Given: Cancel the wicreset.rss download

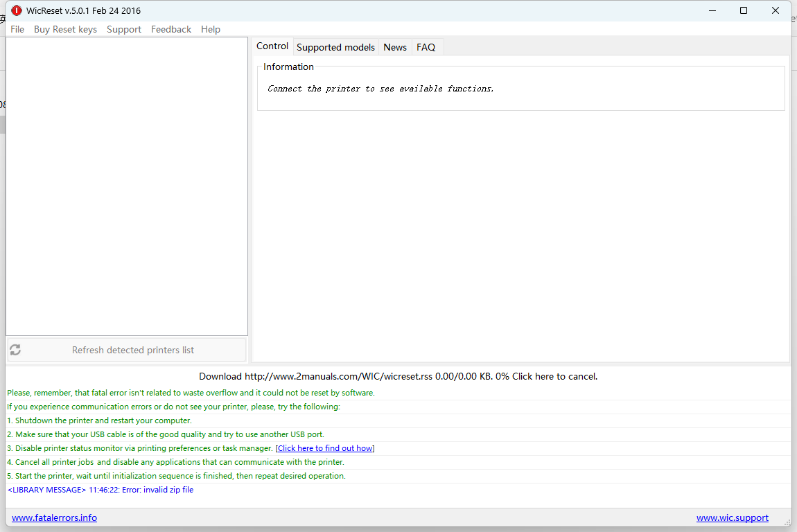Looking at the screenshot, I should [x=554, y=377].
